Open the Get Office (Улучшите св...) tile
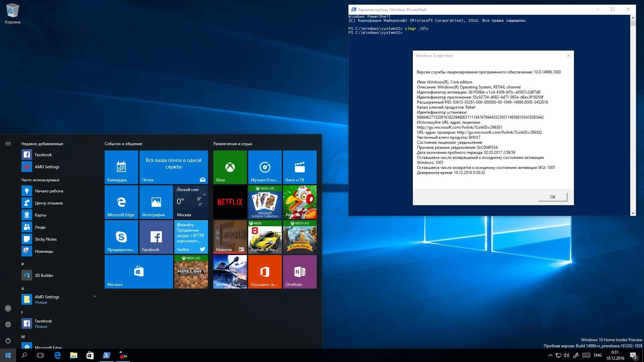 (265, 272)
